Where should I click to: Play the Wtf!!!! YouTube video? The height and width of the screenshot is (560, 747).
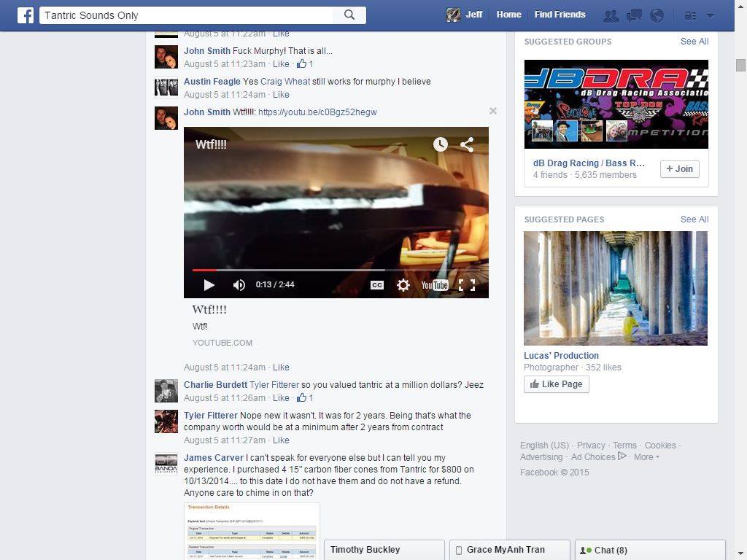pyautogui.click(x=209, y=285)
